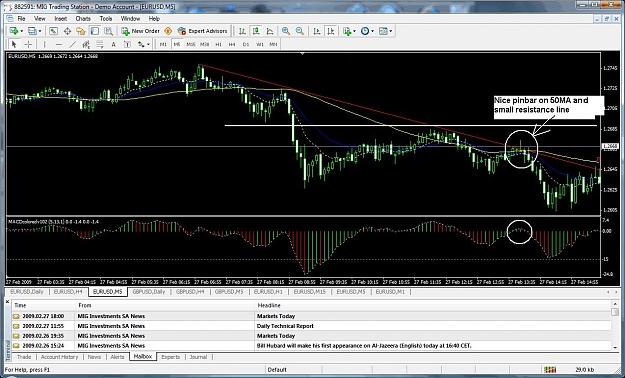Viewport: 625px width, 378px height.
Task: Click the Zoom In magnifier
Action: tap(286, 31)
